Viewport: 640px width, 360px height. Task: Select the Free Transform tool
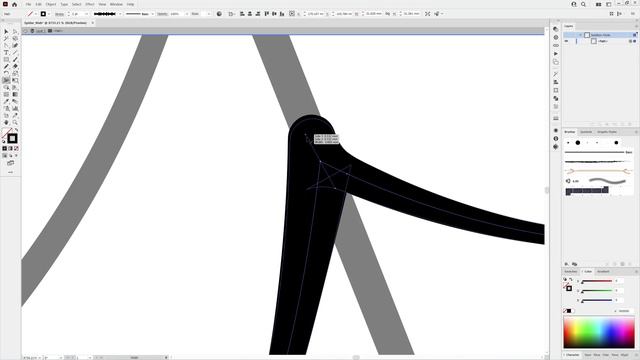pyautogui.click(x=15, y=80)
